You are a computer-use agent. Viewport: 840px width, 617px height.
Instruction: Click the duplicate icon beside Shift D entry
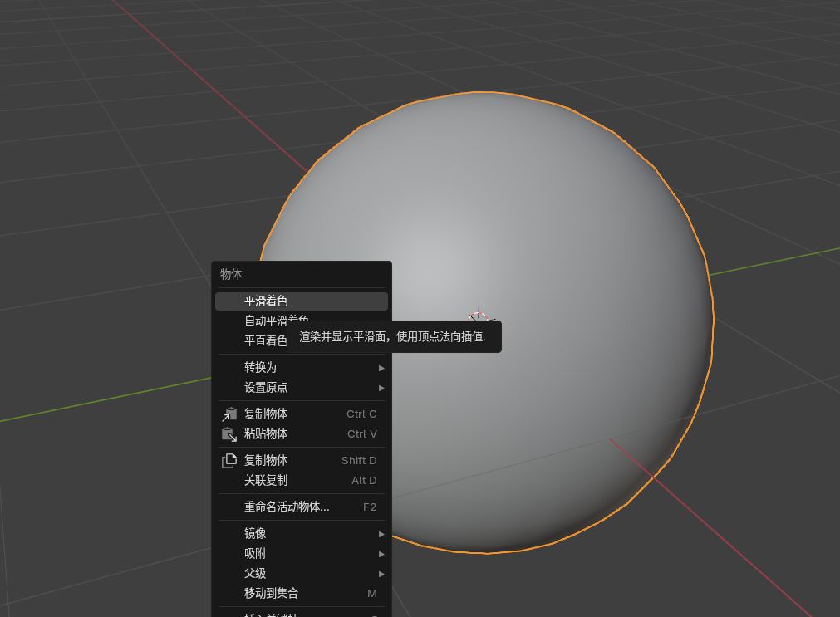[229, 461]
